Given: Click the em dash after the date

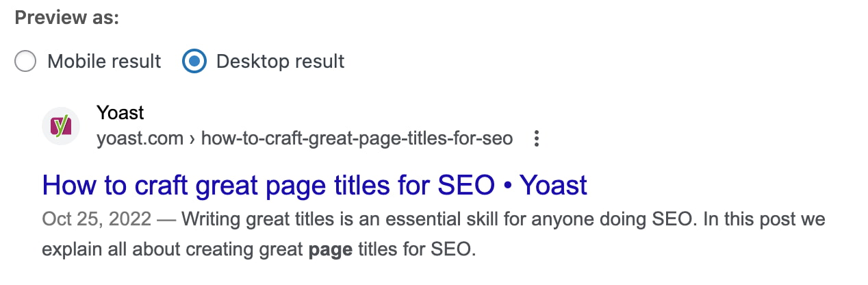Looking at the screenshot, I should (165, 220).
